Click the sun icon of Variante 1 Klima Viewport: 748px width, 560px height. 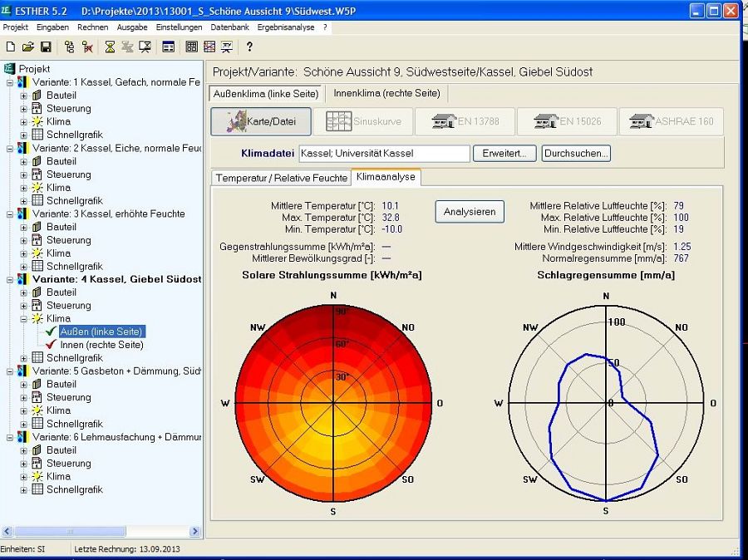pos(37,121)
